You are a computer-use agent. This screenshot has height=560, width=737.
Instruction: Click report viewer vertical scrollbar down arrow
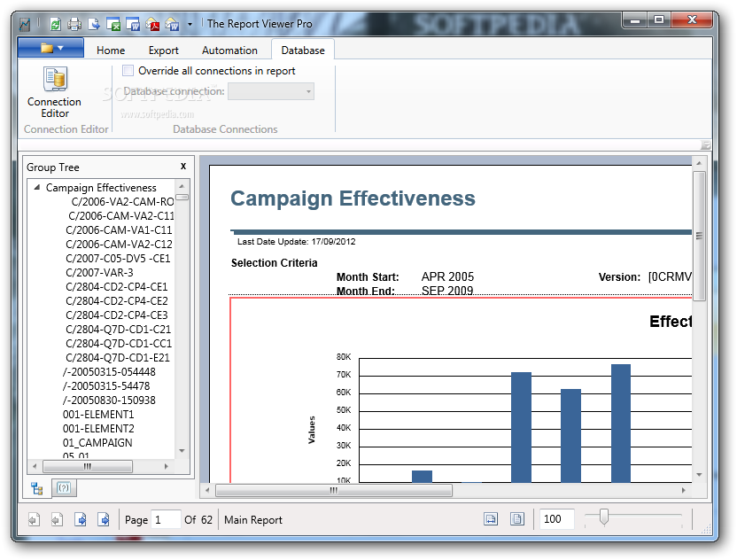pyautogui.click(x=699, y=475)
